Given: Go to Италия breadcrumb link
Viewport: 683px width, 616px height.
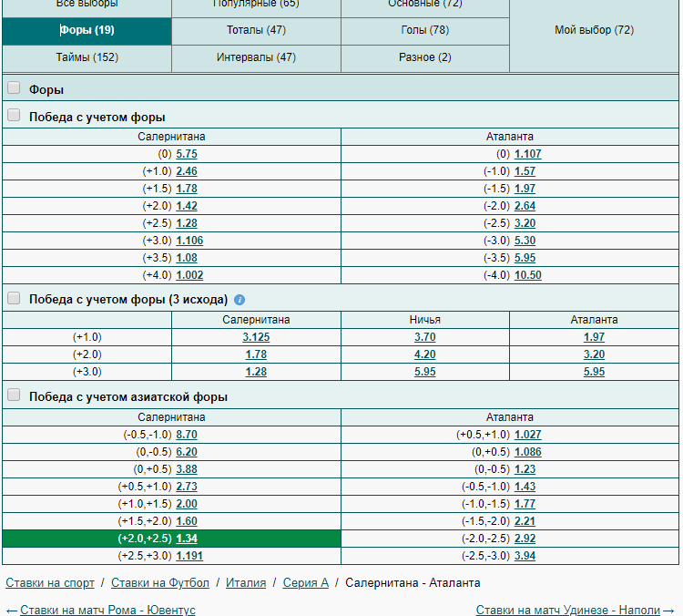Looking at the screenshot, I should (x=246, y=583).
